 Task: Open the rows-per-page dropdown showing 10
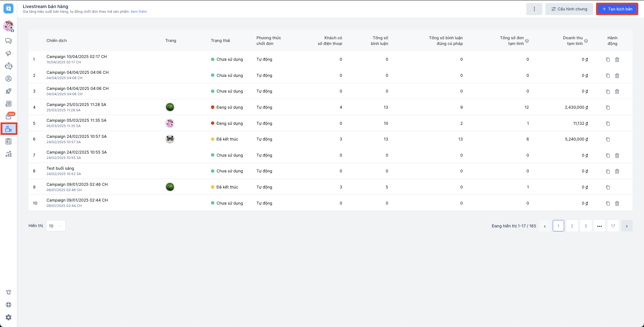tap(56, 226)
